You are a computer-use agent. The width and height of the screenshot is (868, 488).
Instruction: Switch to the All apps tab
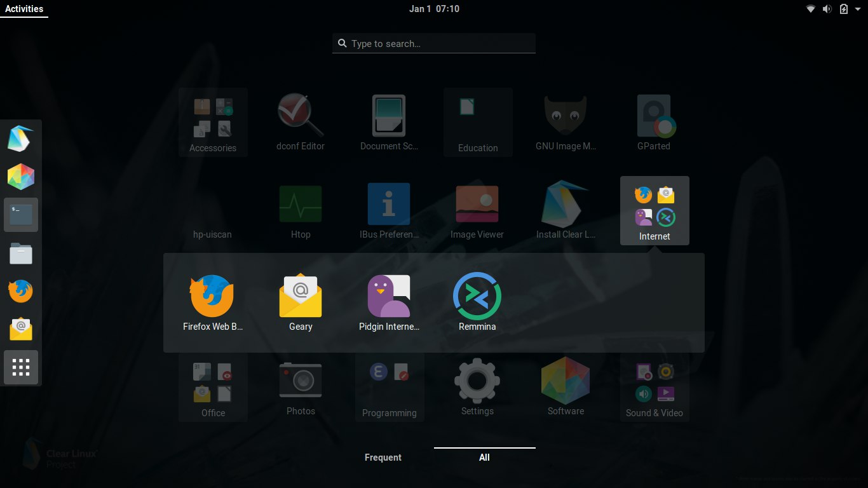point(485,457)
